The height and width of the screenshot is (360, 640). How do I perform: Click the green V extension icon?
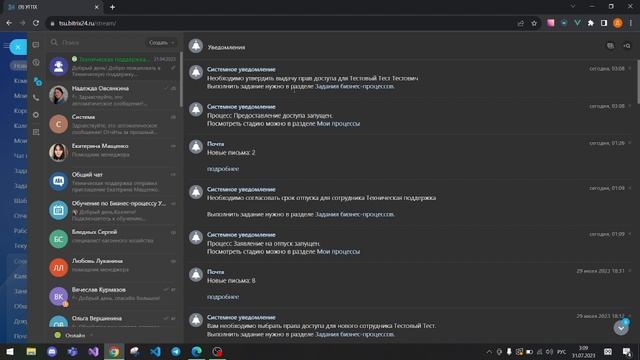click(577, 23)
